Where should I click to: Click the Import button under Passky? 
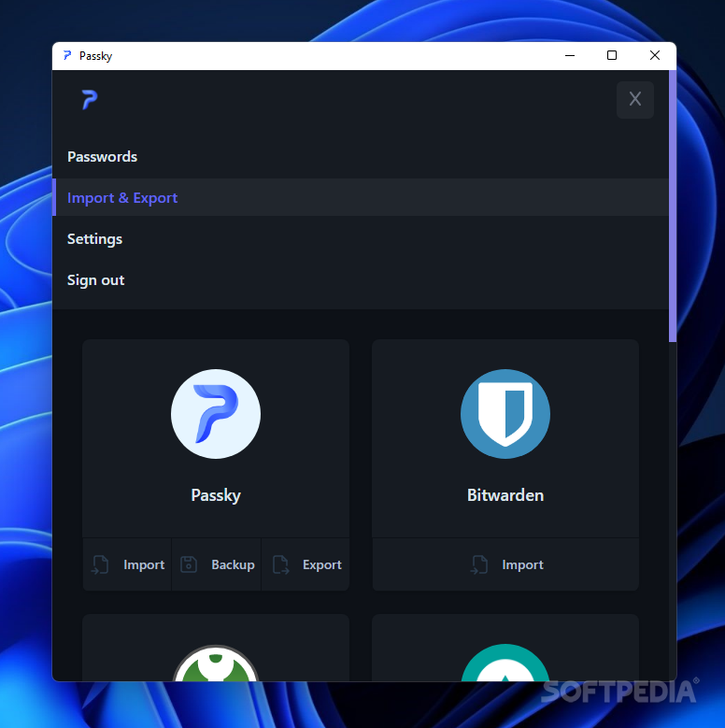(x=127, y=564)
